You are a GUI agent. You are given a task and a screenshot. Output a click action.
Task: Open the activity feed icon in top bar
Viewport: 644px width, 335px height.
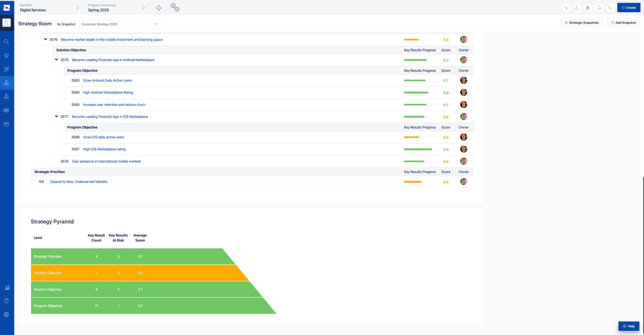click(x=566, y=8)
